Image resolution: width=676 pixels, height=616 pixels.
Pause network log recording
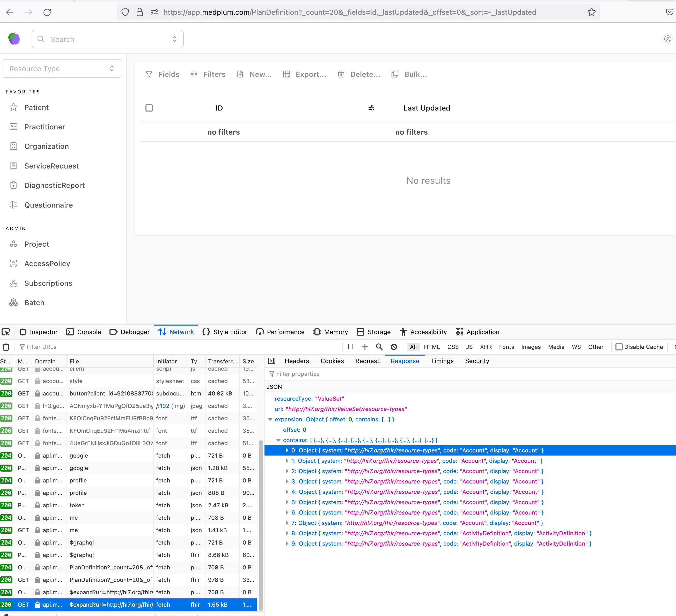point(350,347)
